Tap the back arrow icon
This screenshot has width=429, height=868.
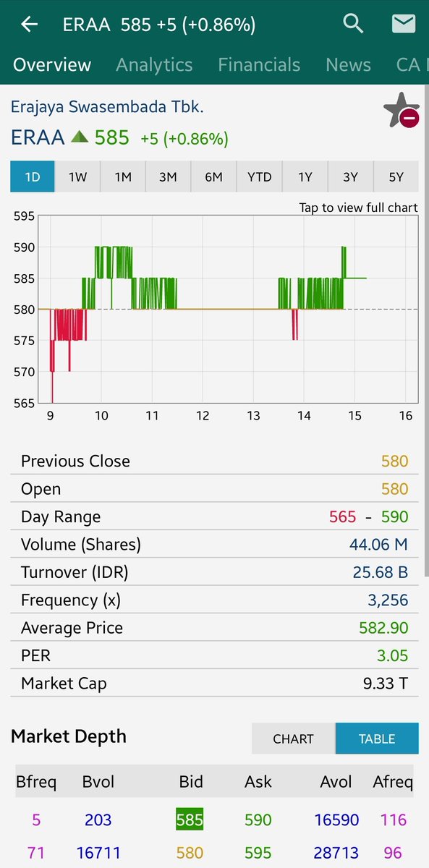click(29, 25)
